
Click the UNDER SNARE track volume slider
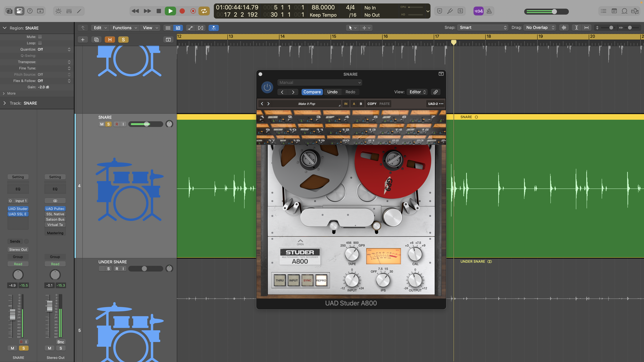(145, 269)
